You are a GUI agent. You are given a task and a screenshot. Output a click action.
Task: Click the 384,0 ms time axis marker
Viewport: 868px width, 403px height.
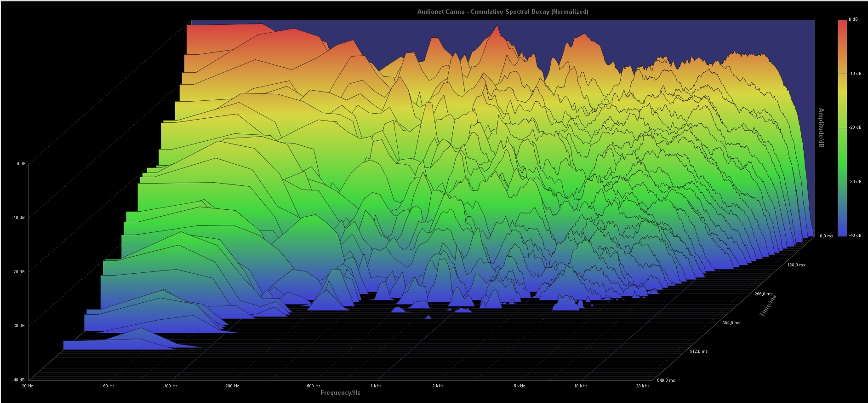click(731, 323)
